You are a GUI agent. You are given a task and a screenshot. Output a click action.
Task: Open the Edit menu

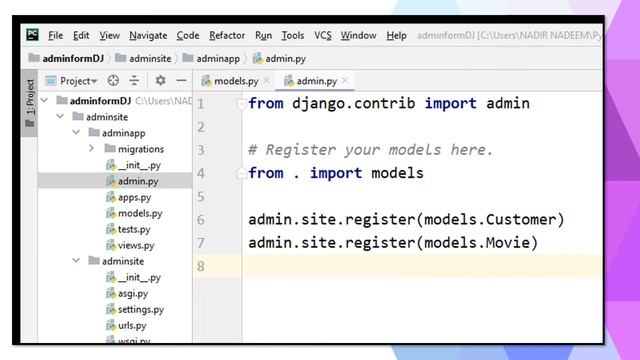(81, 36)
